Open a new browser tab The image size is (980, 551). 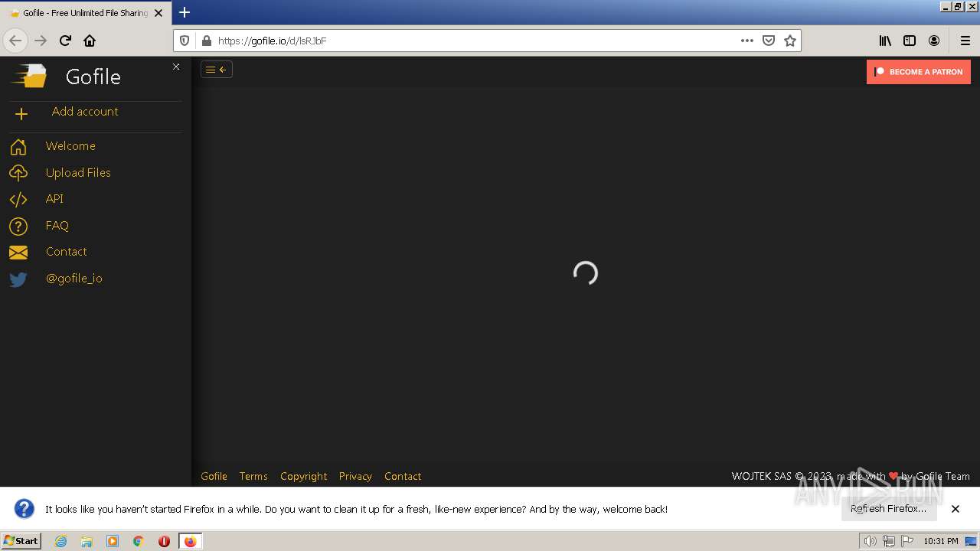[x=185, y=12]
